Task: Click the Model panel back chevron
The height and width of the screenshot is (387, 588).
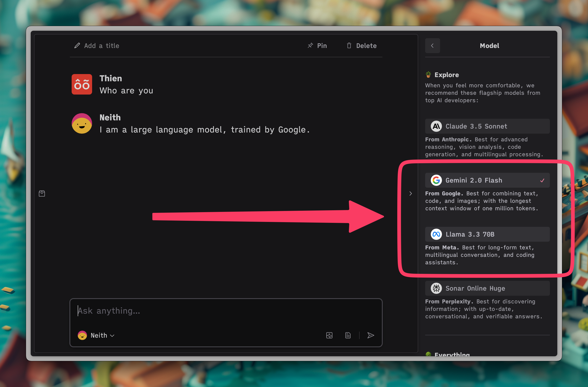Action: [432, 46]
